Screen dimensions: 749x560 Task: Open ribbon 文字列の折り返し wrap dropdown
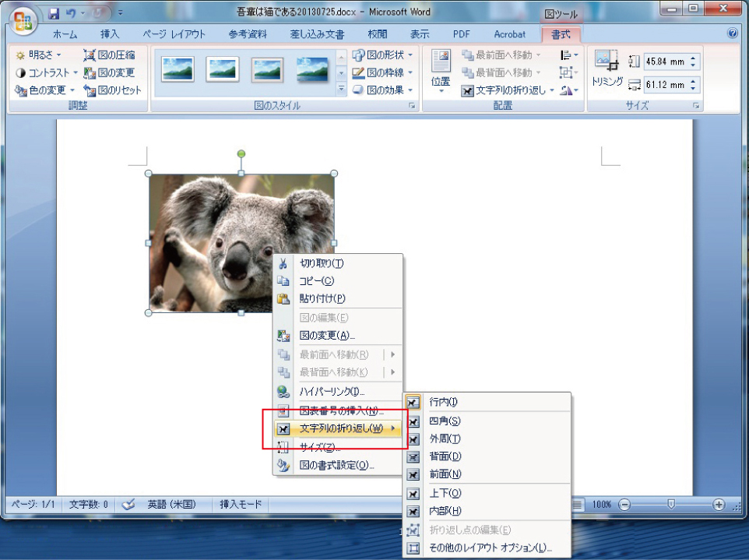tap(508, 90)
